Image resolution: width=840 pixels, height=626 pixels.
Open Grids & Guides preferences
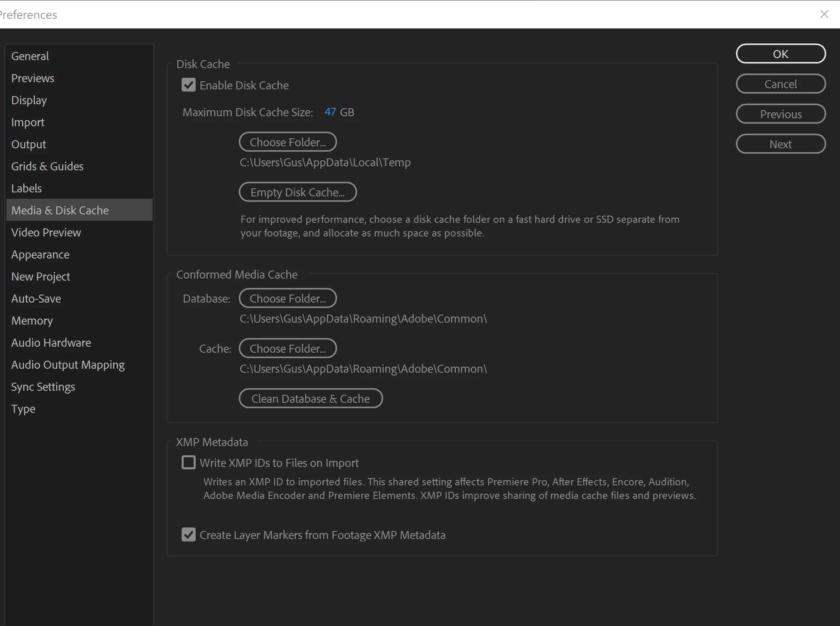[47, 166]
